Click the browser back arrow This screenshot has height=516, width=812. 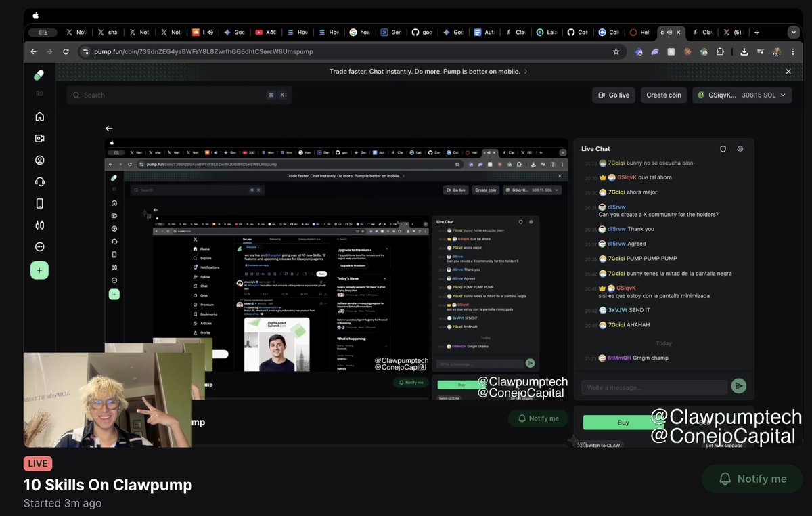click(x=34, y=51)
